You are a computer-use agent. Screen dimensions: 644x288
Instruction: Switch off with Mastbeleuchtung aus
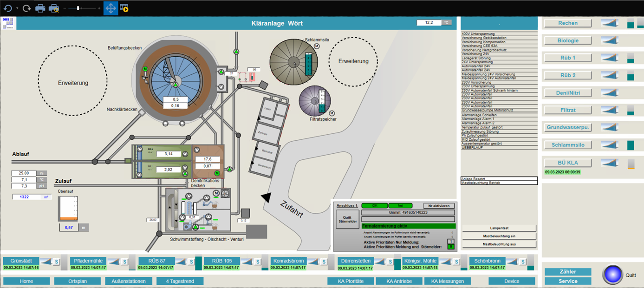[x=499, y=244]
